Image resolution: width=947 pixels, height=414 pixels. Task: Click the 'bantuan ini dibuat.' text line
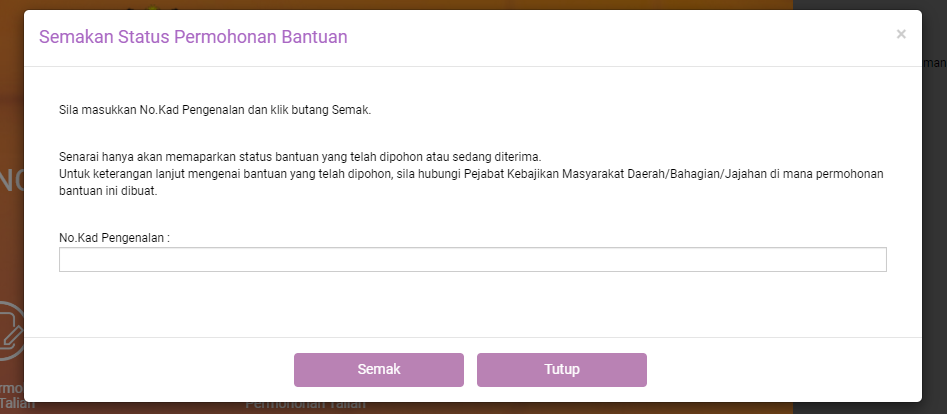tap(110, 192)
